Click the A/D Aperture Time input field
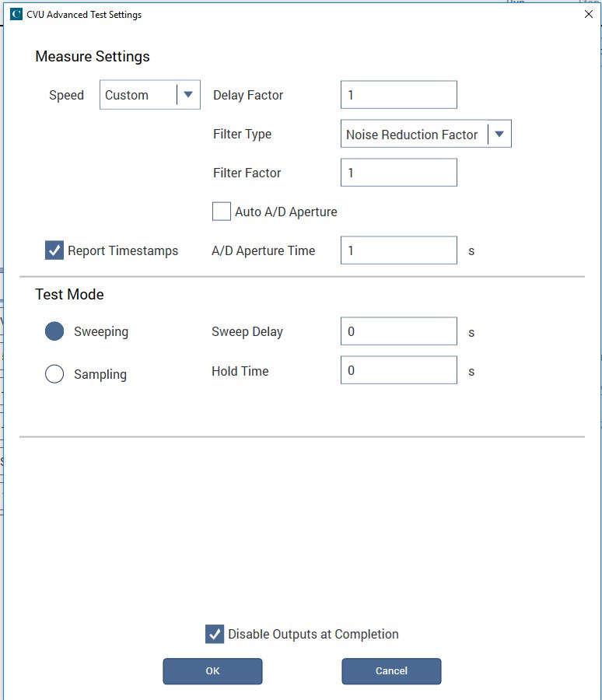The width and height of the screenshot is (602, 700). coord(398,250)
